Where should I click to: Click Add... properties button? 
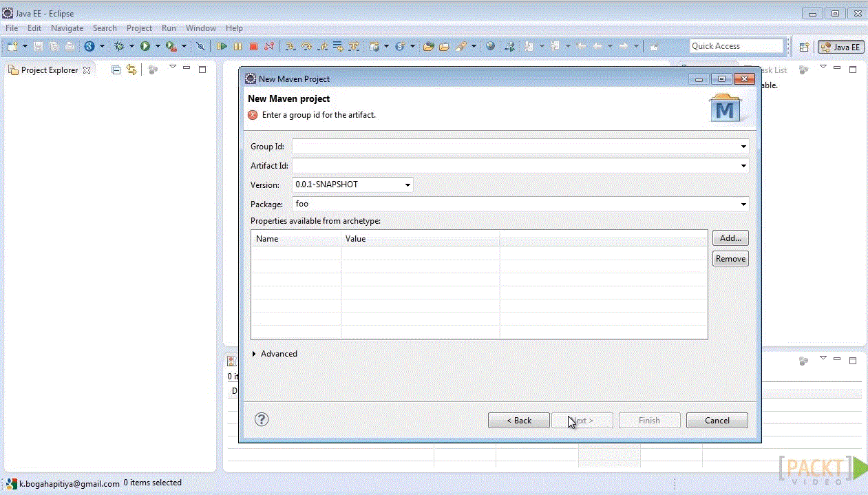point(730,238)
